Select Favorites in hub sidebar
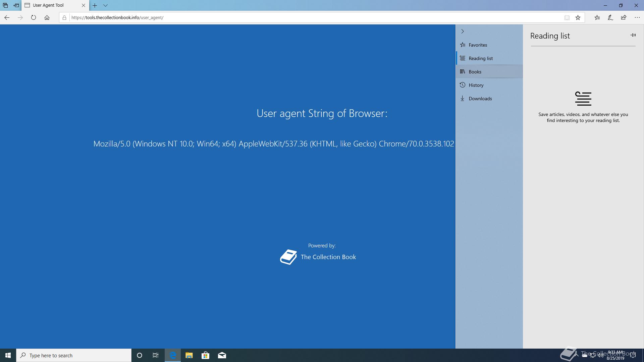This screenshot has height=362, width=644. 478,45
